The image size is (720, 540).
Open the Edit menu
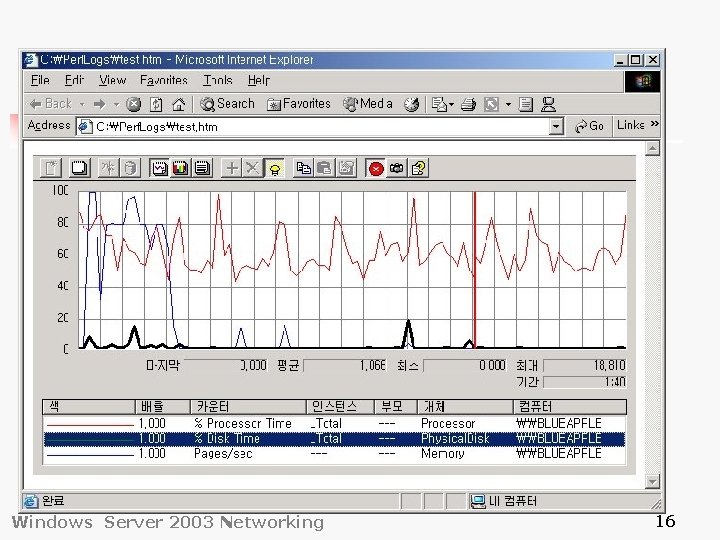(x=74, y=80)
